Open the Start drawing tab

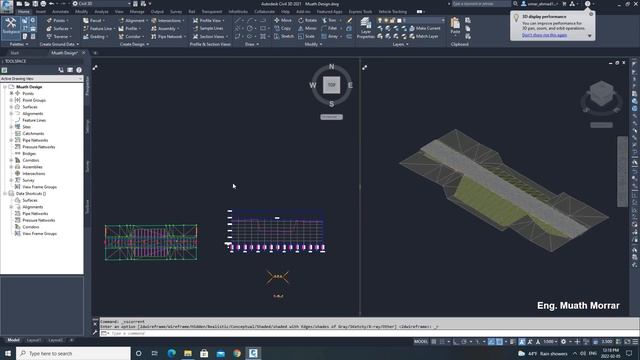point(15,53)
